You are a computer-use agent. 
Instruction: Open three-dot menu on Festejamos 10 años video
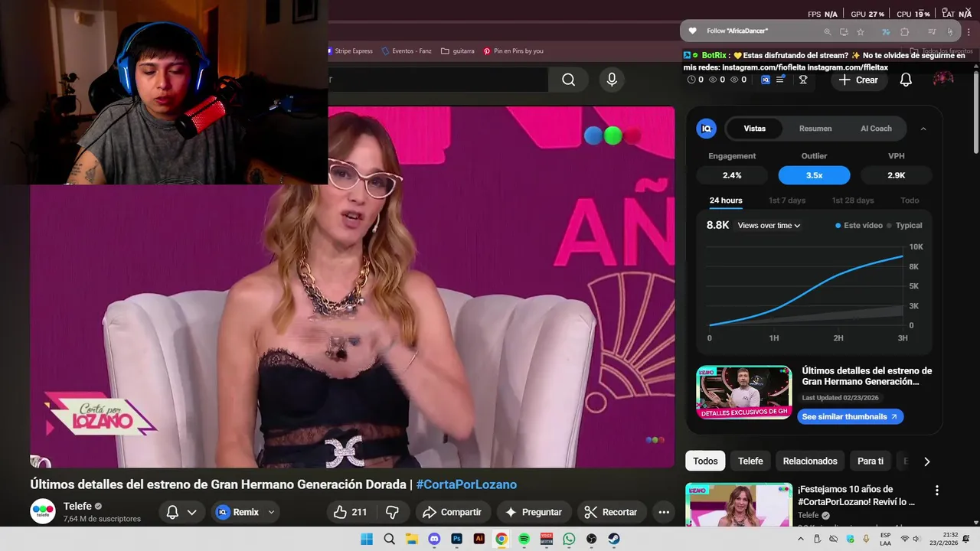pos(936,491)
